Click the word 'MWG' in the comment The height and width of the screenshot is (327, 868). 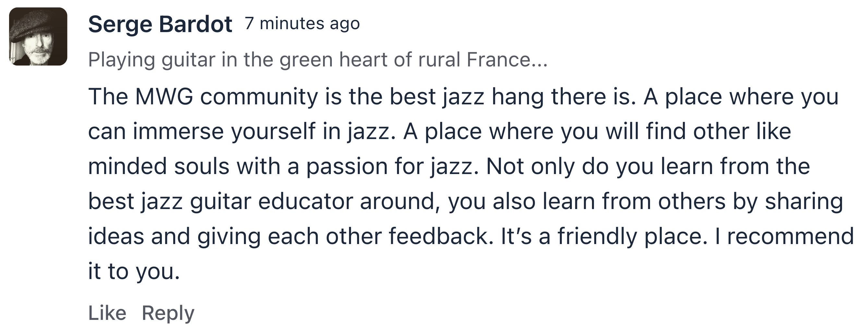click(164, 97)
